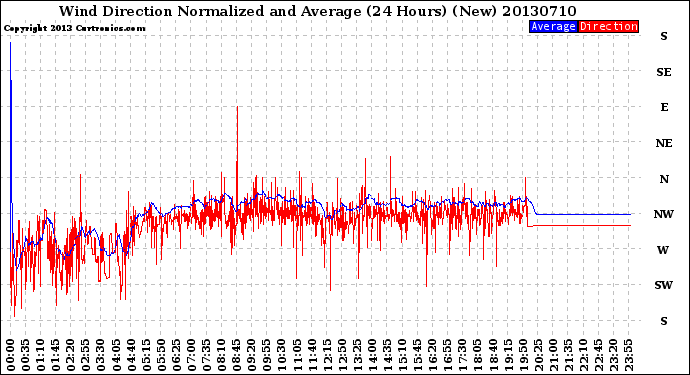Viewport: 690px width, 375px height.
Task: Click the 09:55 time axis label
Action: click(267, 355)
